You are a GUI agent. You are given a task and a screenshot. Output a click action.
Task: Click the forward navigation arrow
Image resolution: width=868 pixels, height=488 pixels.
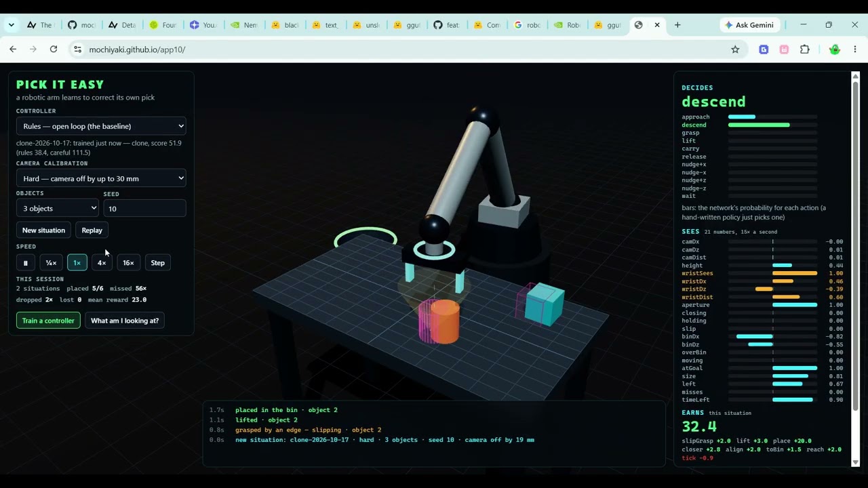33,49
